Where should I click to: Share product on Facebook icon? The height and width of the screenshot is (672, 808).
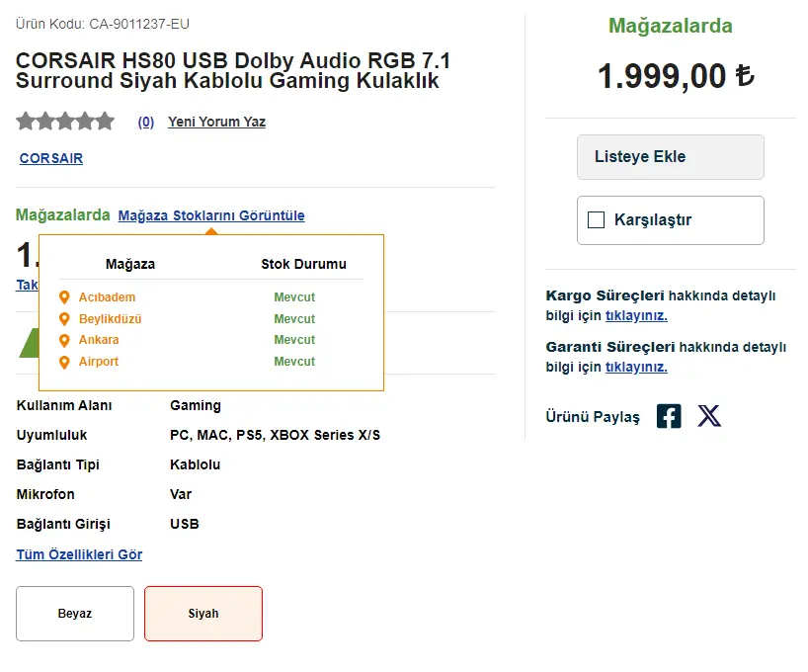(x=669, y=416)
